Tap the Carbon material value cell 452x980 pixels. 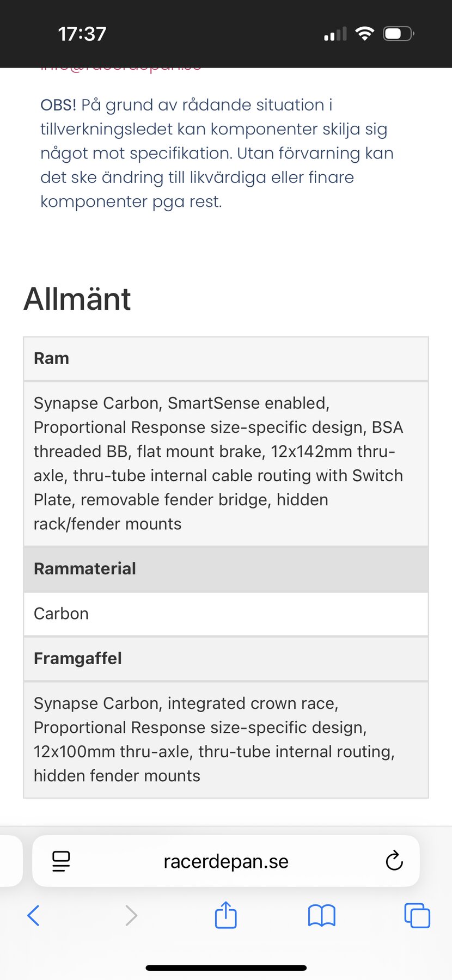point(226,614)
